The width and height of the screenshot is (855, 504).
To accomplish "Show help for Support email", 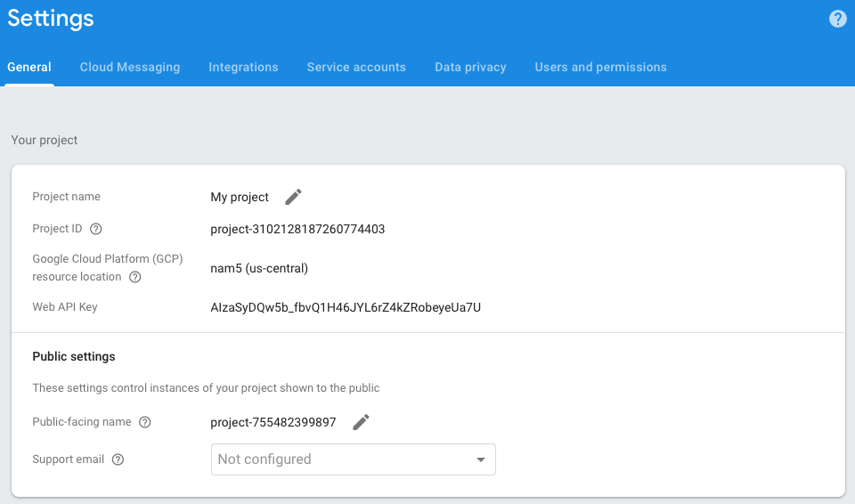I will point(118,459).
